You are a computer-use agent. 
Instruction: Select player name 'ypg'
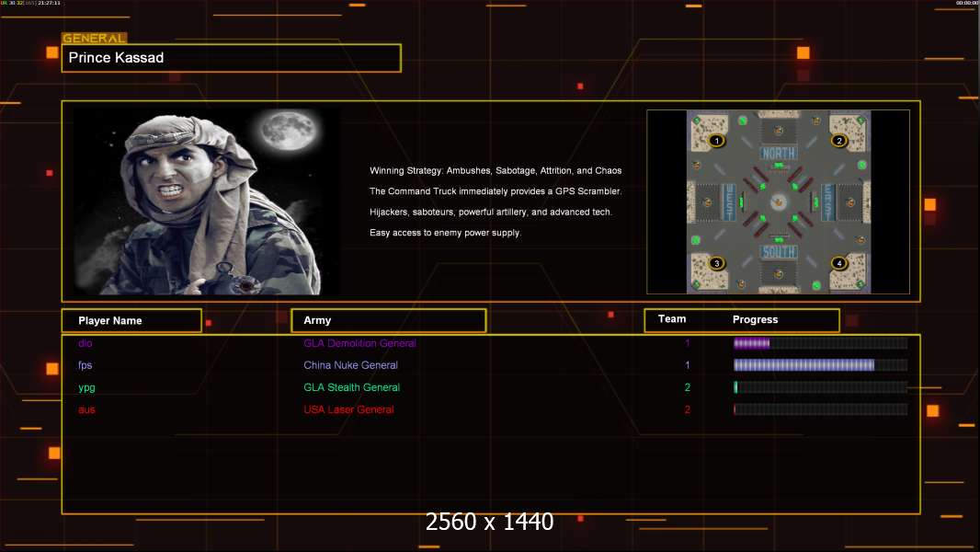point(86,387)
